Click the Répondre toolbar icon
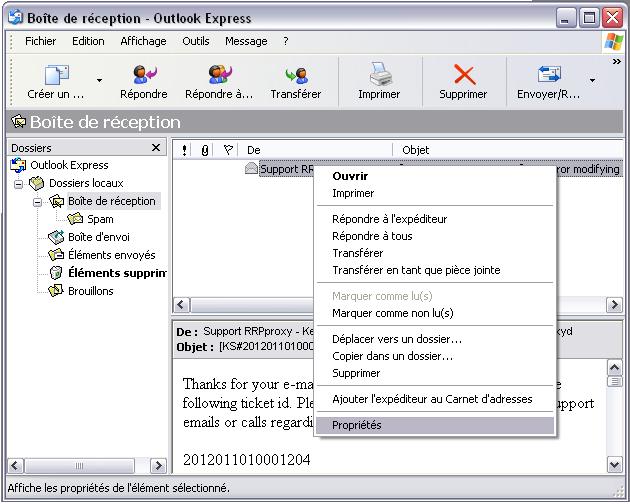 (x=144, y=74)
